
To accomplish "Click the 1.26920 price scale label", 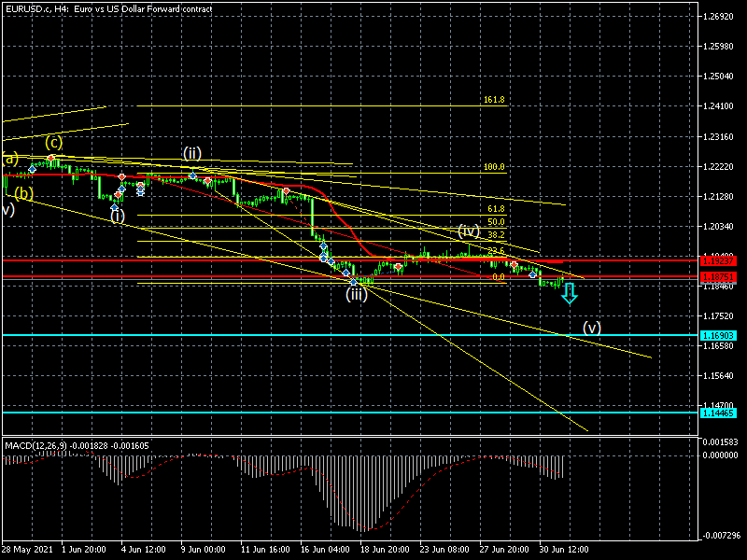I will (722, 17).
